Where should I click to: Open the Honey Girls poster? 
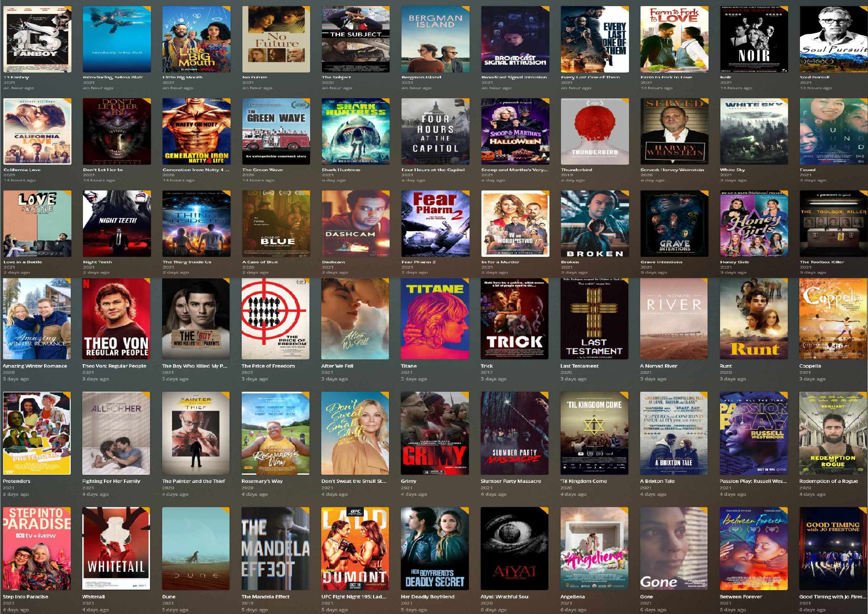(754, 223)
